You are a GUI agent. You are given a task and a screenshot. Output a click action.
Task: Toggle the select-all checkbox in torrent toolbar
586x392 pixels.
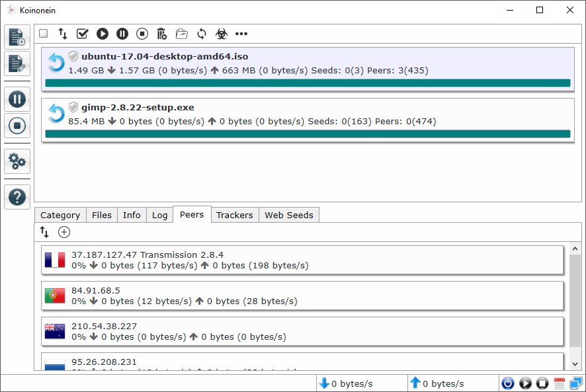44,34
